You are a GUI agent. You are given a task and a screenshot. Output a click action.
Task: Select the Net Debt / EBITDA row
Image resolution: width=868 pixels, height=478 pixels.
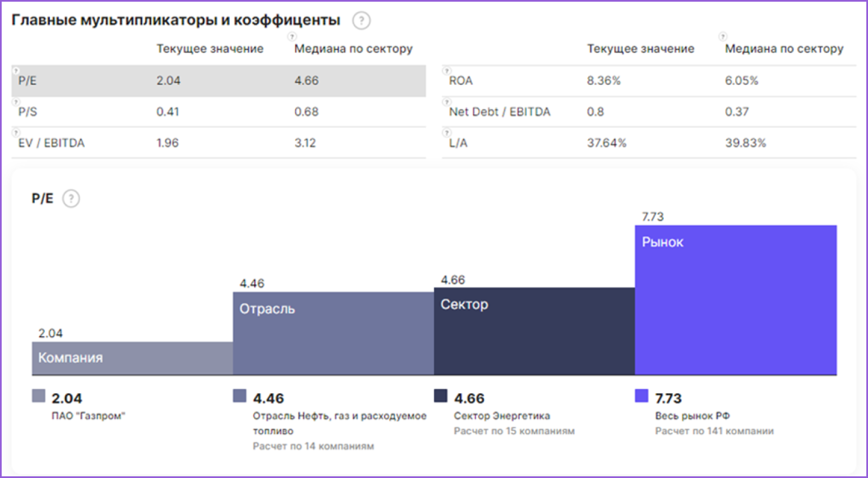pos(649,112)
